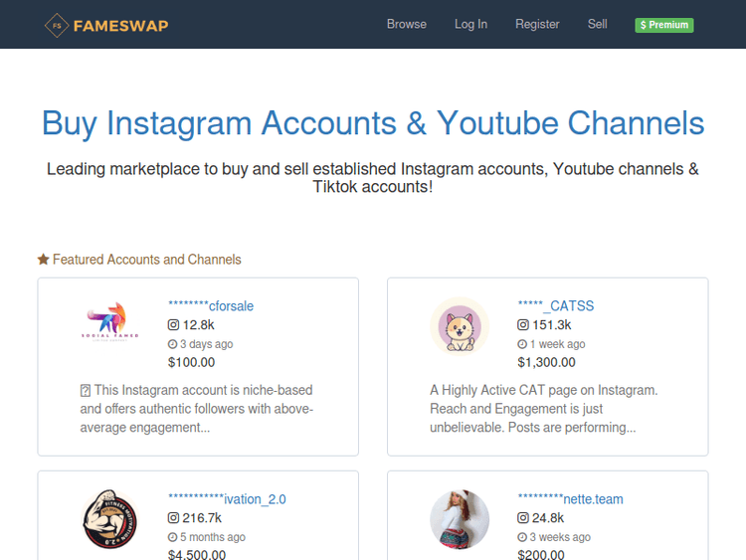Click the Social Famed fox avatar
This screenshot has width=746, height=560.
click(x=109, y=322)
